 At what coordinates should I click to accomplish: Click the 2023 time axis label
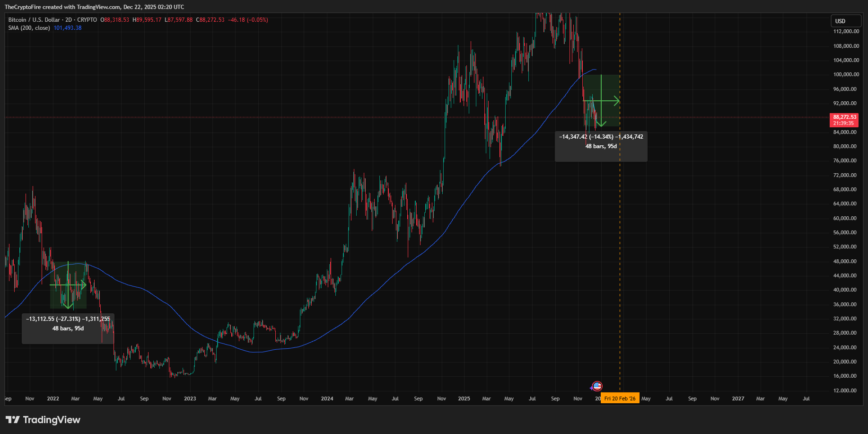tap(190, 399)
